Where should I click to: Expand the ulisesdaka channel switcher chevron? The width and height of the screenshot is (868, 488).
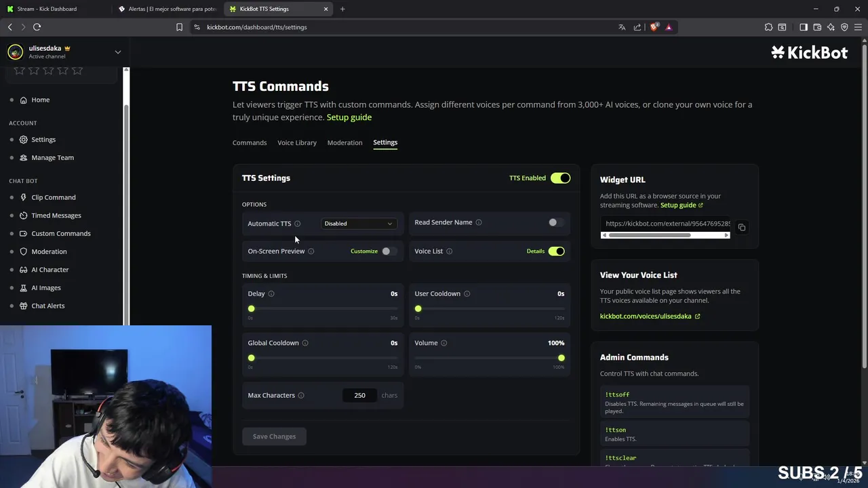(118, 52)
